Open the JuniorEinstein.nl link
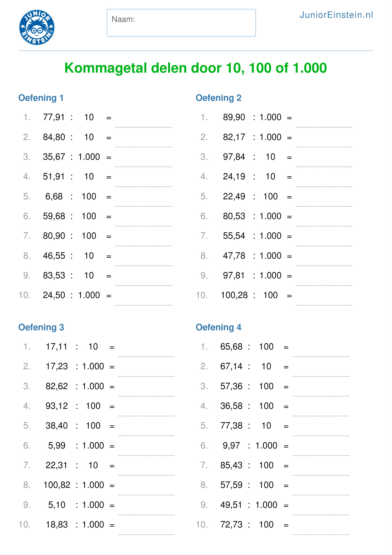392x555 pixels. point(336,15)
